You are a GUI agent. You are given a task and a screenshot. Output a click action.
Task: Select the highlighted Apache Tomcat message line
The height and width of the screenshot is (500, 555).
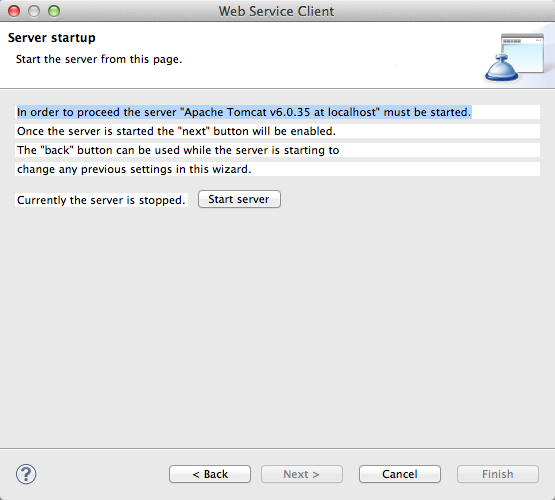click(244, 112)
